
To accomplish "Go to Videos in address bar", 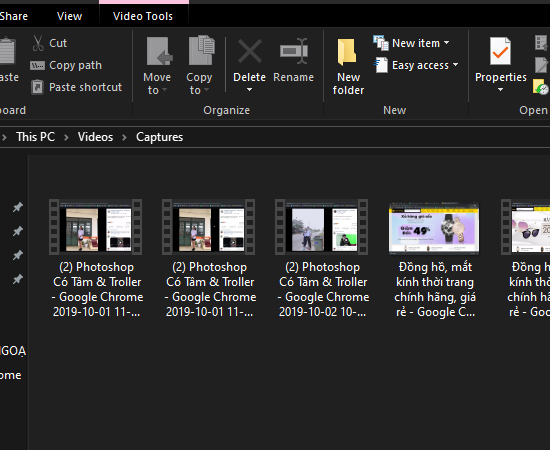I will [x=95, y=137].
